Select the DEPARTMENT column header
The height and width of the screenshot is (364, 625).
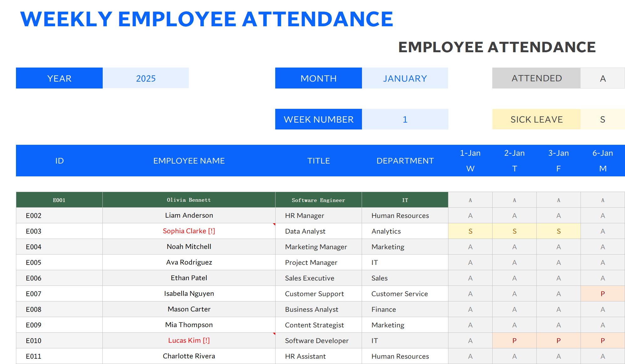coord(405,161)
